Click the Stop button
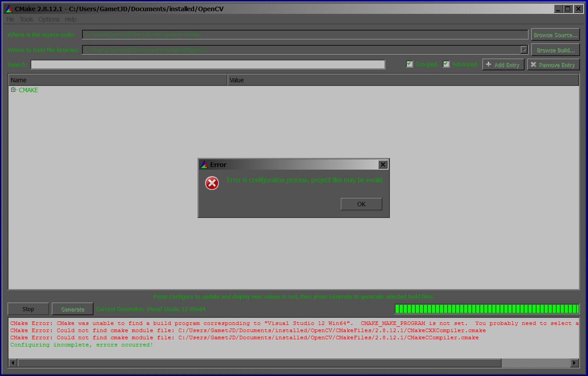Image resolution: width=588 pixels, height=376 pixels. point(28,309)
